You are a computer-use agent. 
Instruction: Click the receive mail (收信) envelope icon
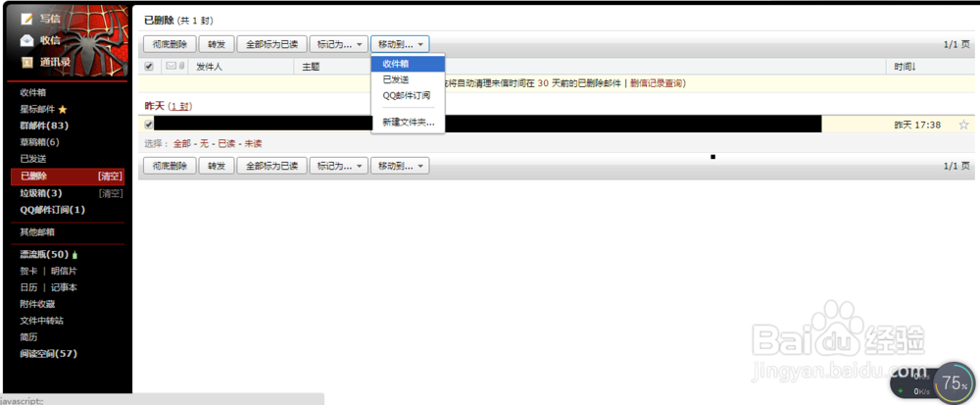coord(26,40)
